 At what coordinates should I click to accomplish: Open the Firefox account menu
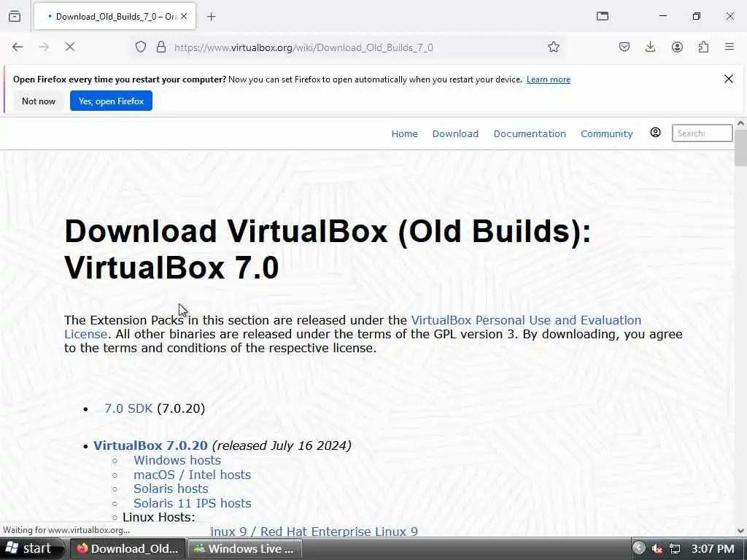coord(677,47)
